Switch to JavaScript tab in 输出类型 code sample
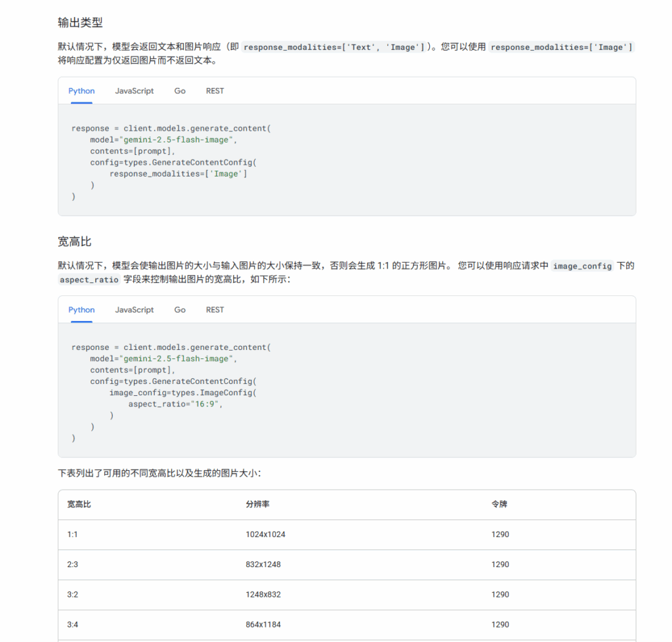The width and height of the screenshot is (672, 642). tap(135, 91)
